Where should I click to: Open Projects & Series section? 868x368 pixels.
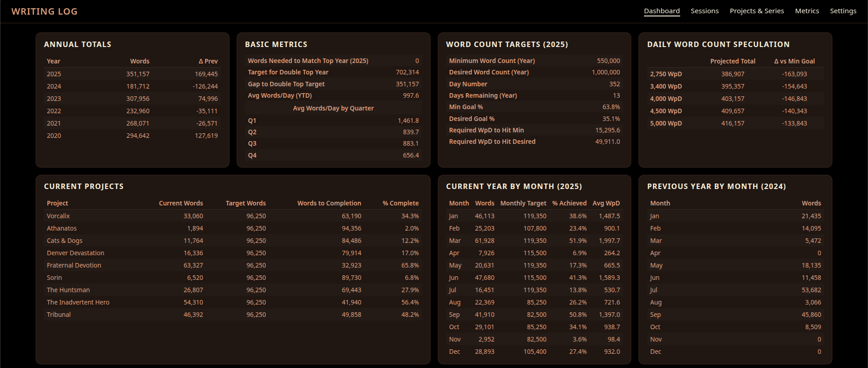pyautogui.click(x=756, y=11)
